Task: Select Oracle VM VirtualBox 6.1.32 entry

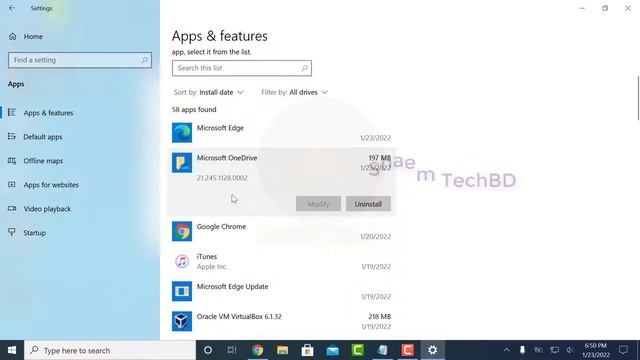Action: coord(281,322)
